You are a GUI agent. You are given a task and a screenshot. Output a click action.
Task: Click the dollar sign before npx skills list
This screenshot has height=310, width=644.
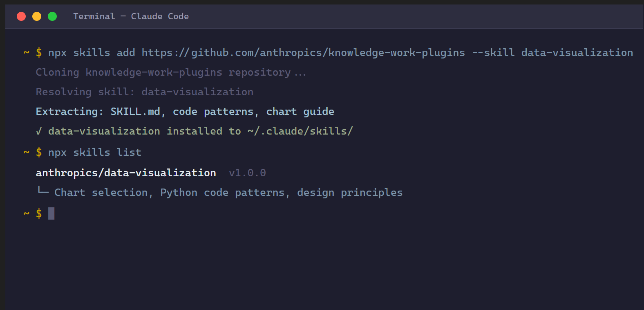(39, 153)
